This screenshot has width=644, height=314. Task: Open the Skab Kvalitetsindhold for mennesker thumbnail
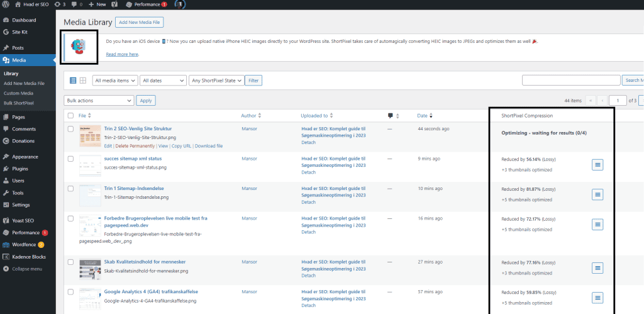pyautogui.click(x=90, y=269)
